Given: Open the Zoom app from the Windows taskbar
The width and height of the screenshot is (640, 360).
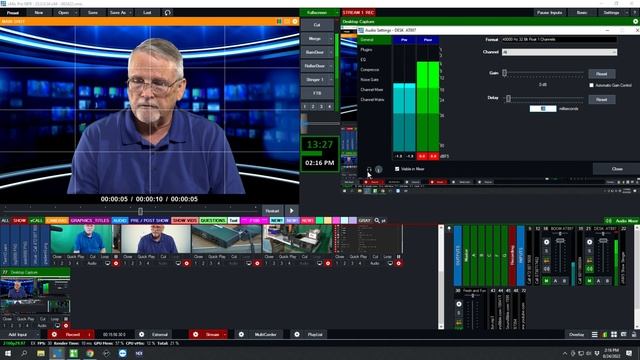Looking at the screenshot, I should 122,353.
